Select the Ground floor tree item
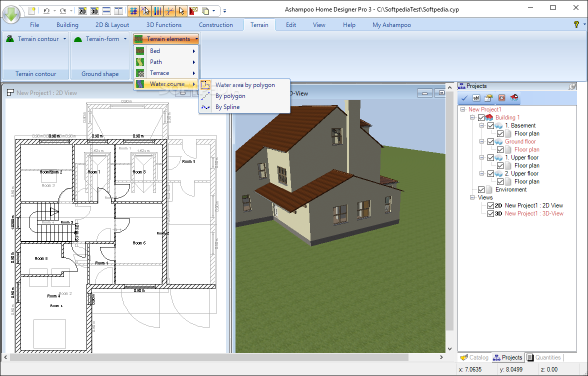The height and width of the screenshot is (376, 588). point(520,141)
